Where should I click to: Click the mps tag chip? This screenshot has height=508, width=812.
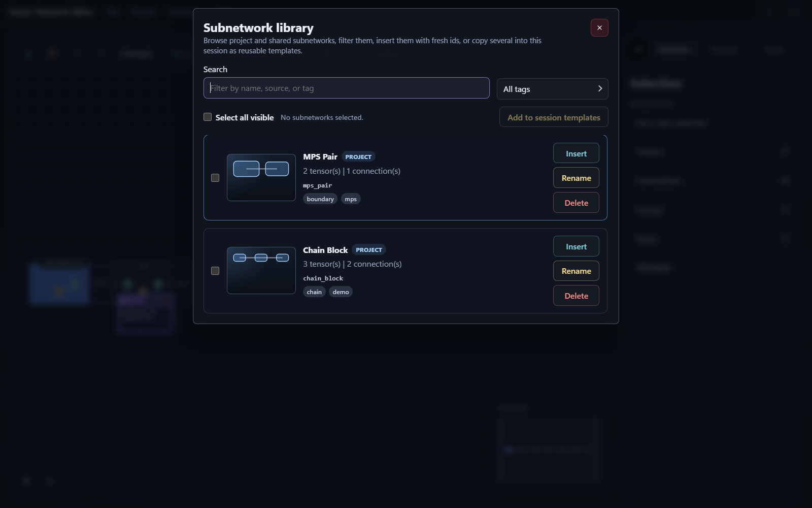[351, 199]
